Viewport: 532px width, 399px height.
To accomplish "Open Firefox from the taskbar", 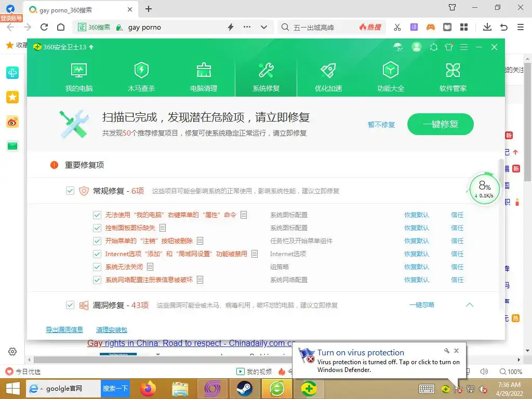I will pyautogui.click(x=148, y=389).
